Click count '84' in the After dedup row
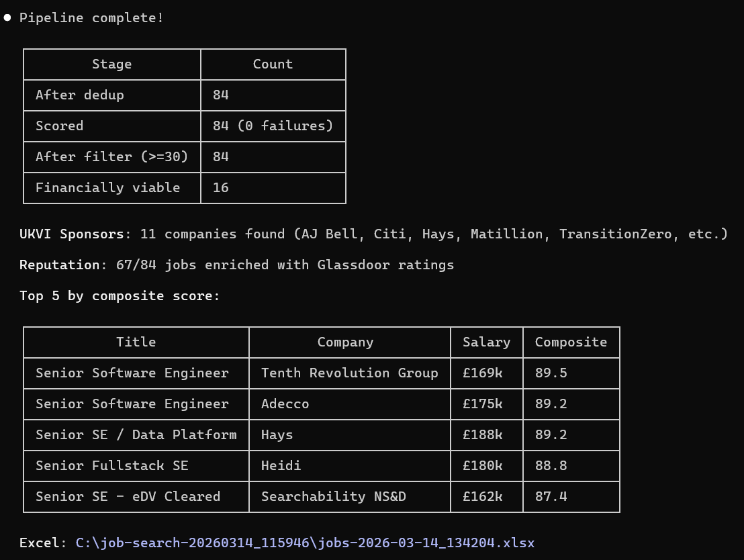Image resolution: width=744 pixels, height=560 pixels. [221, 95]
